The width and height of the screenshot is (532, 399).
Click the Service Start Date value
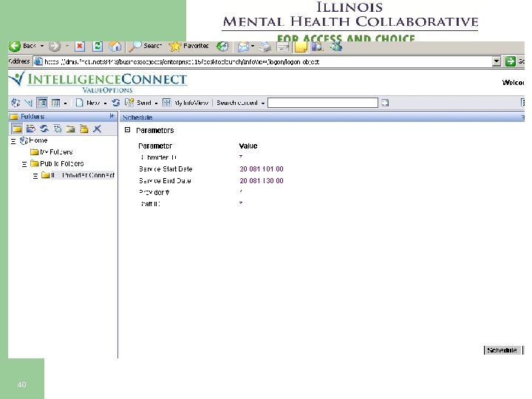tap(262, 169)
